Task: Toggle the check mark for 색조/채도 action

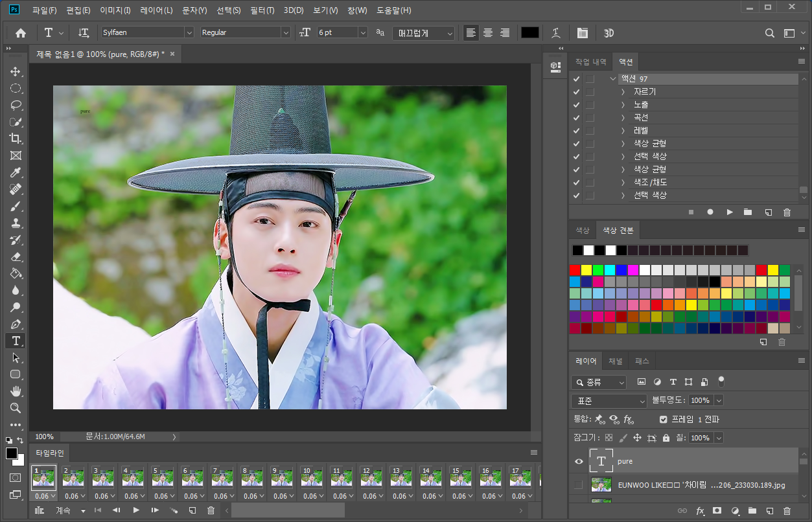Action: (x=576, y=183)
